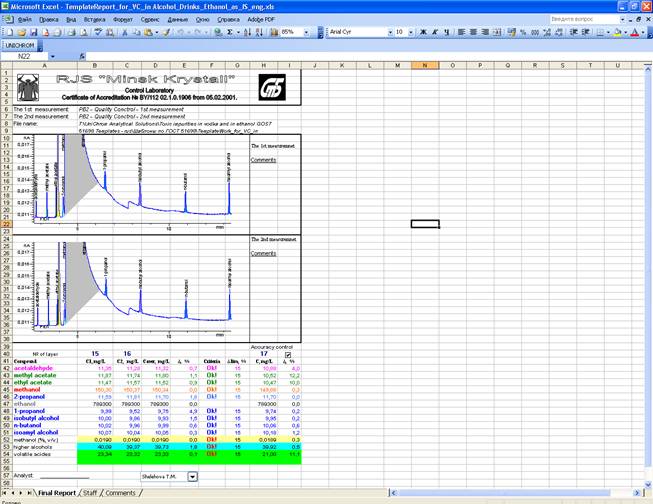Align text right in the cell
653x504 pixels.
point(485,32)
